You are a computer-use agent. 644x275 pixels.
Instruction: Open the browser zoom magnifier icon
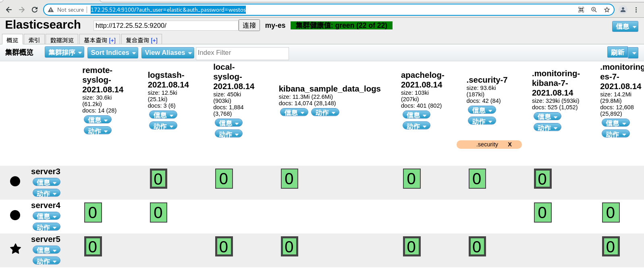[594, 10]
